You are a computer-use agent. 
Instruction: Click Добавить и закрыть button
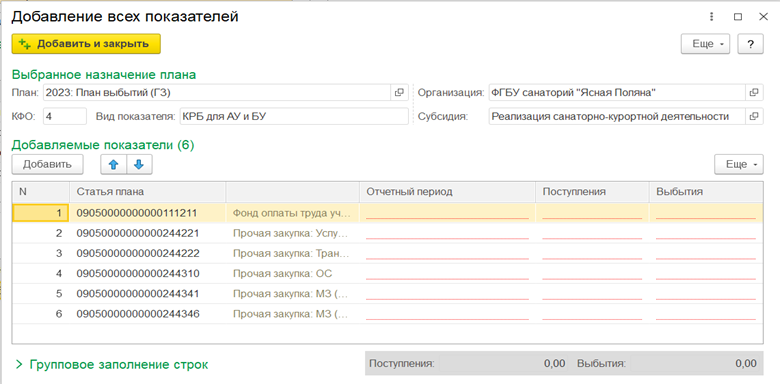(86, 44)
